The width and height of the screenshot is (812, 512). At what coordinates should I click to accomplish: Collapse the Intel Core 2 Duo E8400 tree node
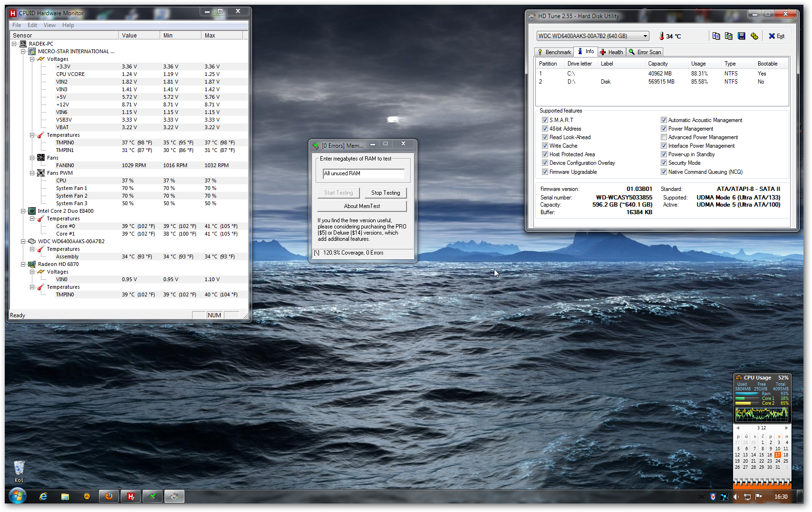click(23, 211)
